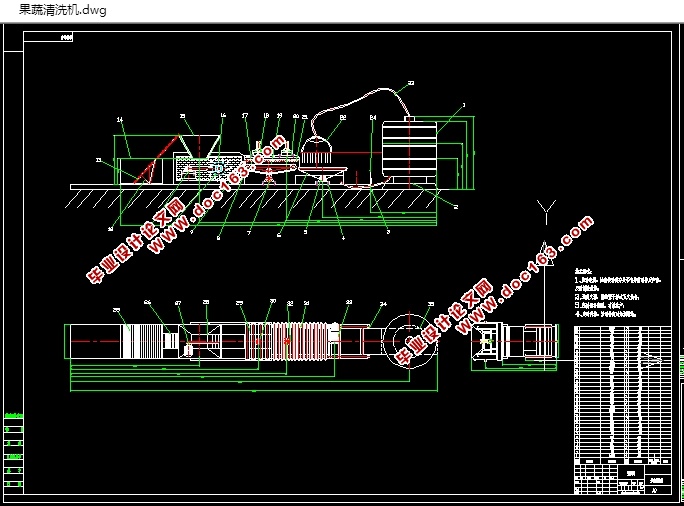Image resolution: width=684 pixels, height=506 pixels.
Task: Select the green revision table on left margin
Action: pyautogui.click(x=14, y=450)
